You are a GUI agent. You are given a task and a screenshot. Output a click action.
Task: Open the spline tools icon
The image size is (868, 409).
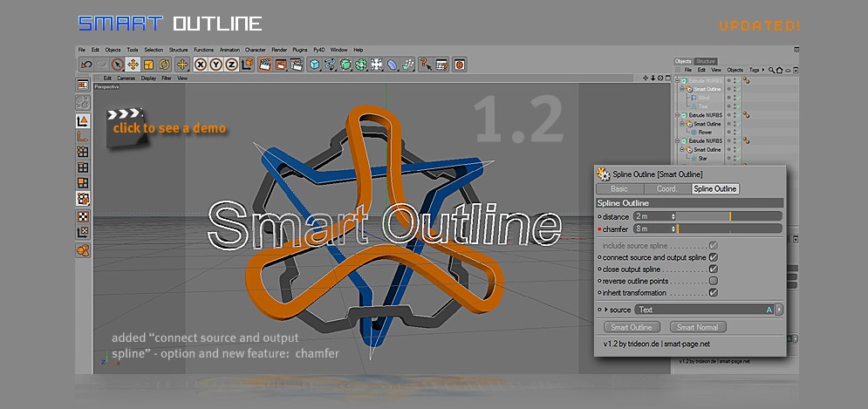point(330,65)
